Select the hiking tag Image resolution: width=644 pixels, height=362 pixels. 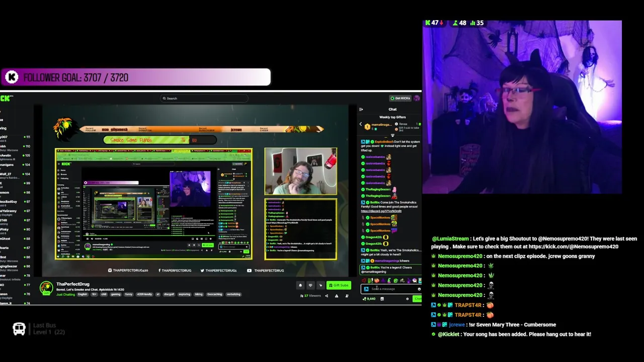[x=199, y=294]
